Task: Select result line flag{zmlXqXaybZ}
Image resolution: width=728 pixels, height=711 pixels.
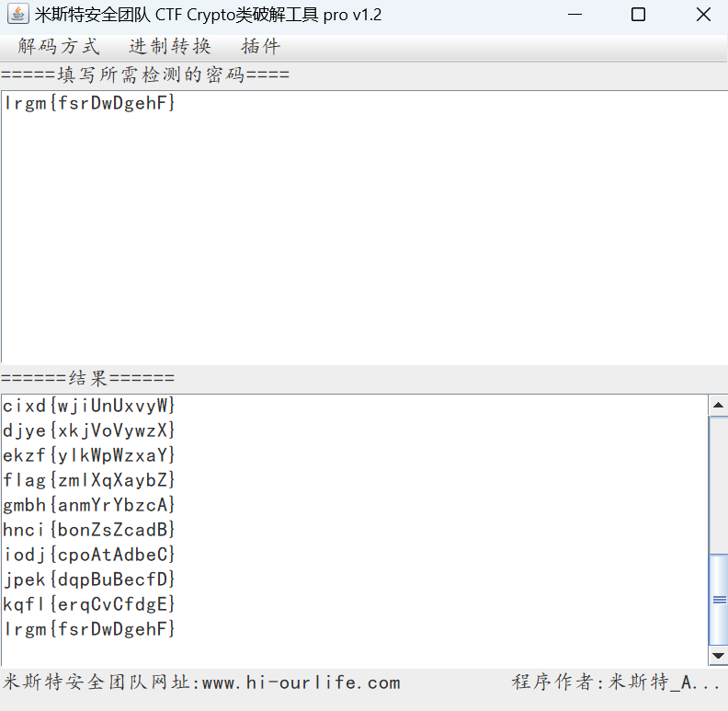Action: tap(88, 480)
